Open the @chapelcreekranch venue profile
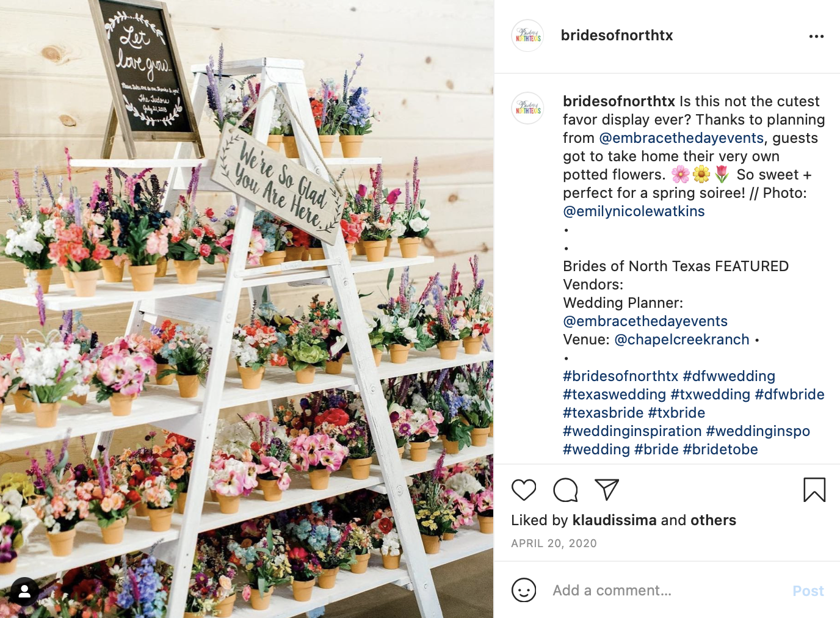The width and height of the screenshot is (840, 618). (682, 340)
